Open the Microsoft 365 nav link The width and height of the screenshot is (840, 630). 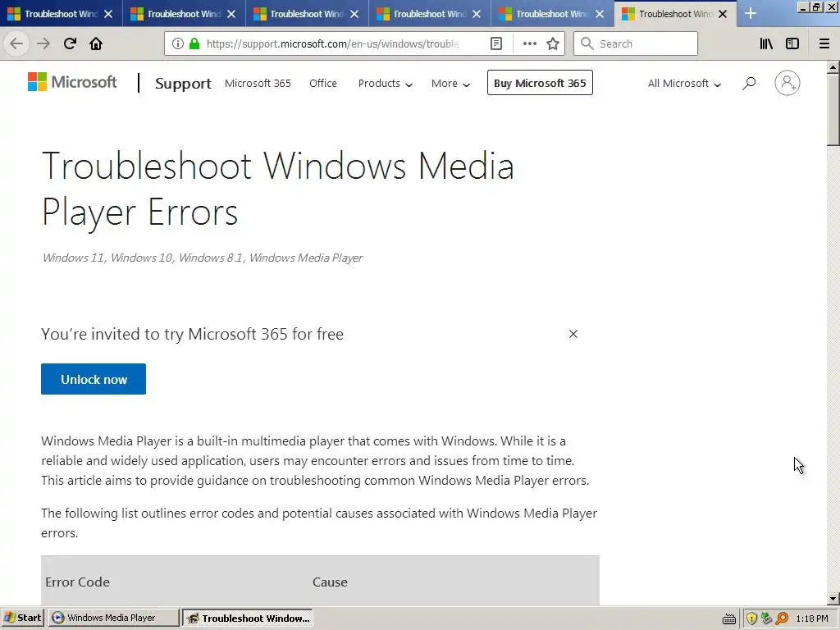coord(258,83)
